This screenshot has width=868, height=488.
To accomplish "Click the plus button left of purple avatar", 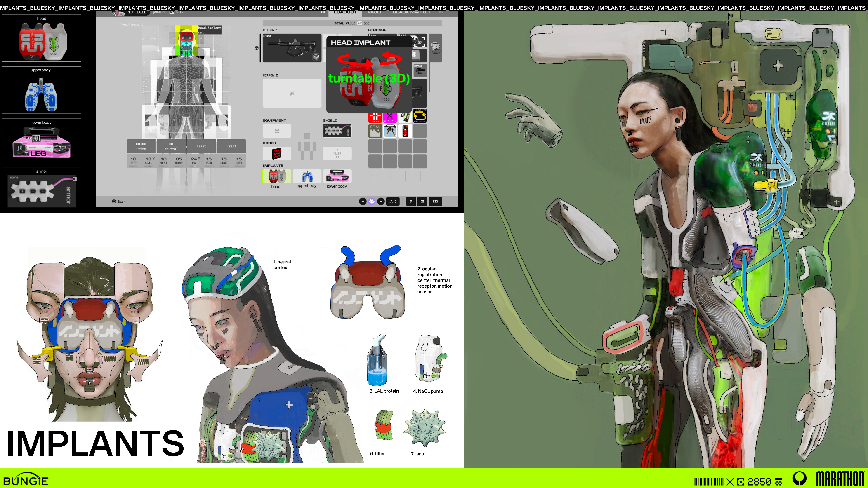I will tap(363, 201).
